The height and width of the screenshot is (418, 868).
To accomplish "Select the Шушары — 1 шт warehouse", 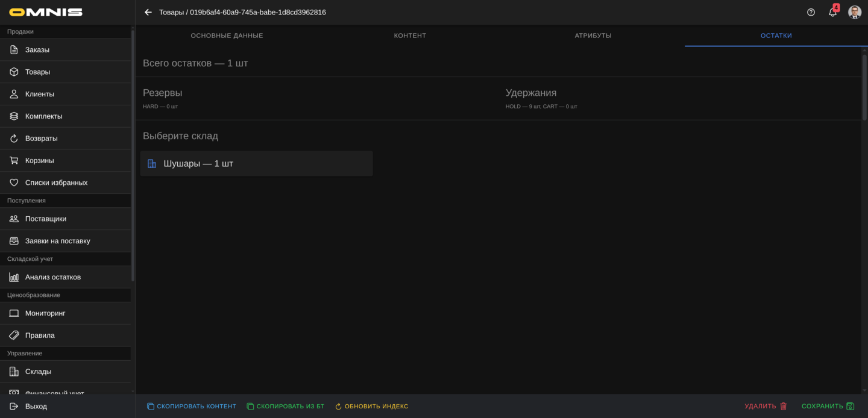I will pos(256,164).
